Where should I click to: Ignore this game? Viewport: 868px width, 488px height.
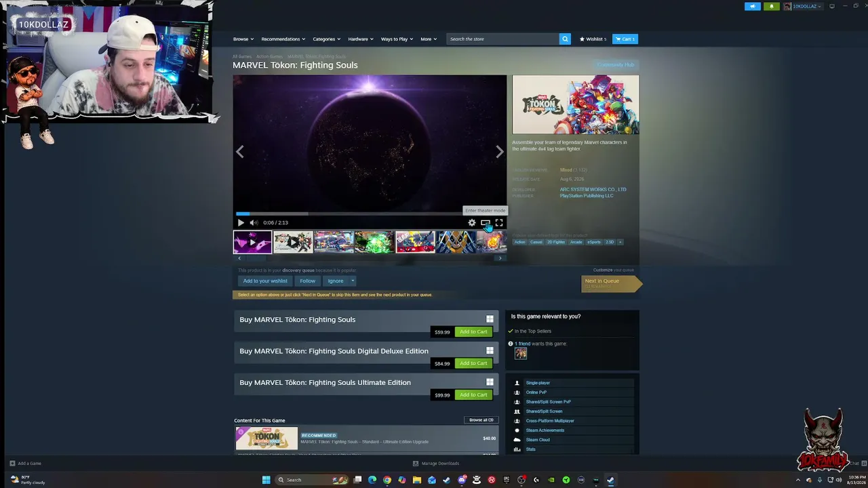[x=336, y=281]
